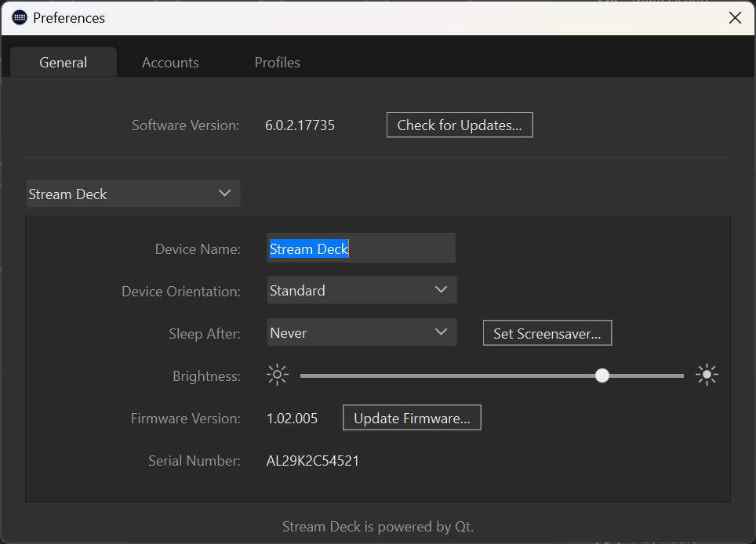Click the Sleep After chevron arrow
Viewport: 756px width, 544px height.
tap(441, 332)
